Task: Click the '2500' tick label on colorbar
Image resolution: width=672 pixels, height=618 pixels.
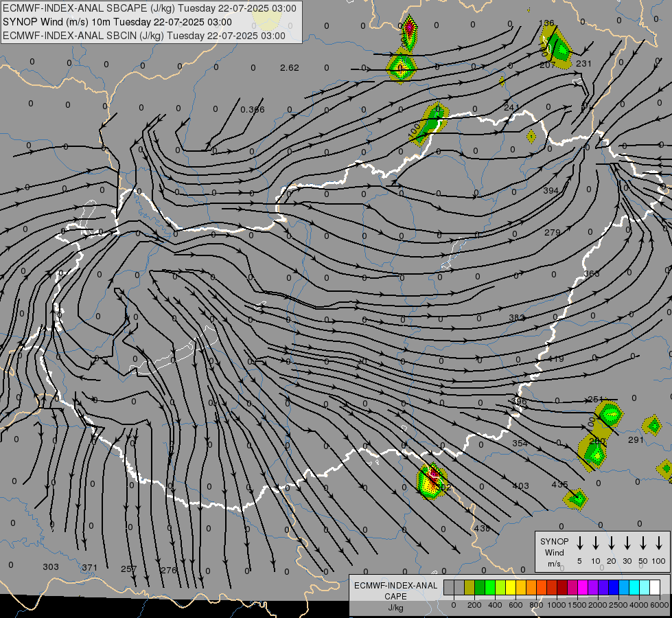Action: [618, 605]
